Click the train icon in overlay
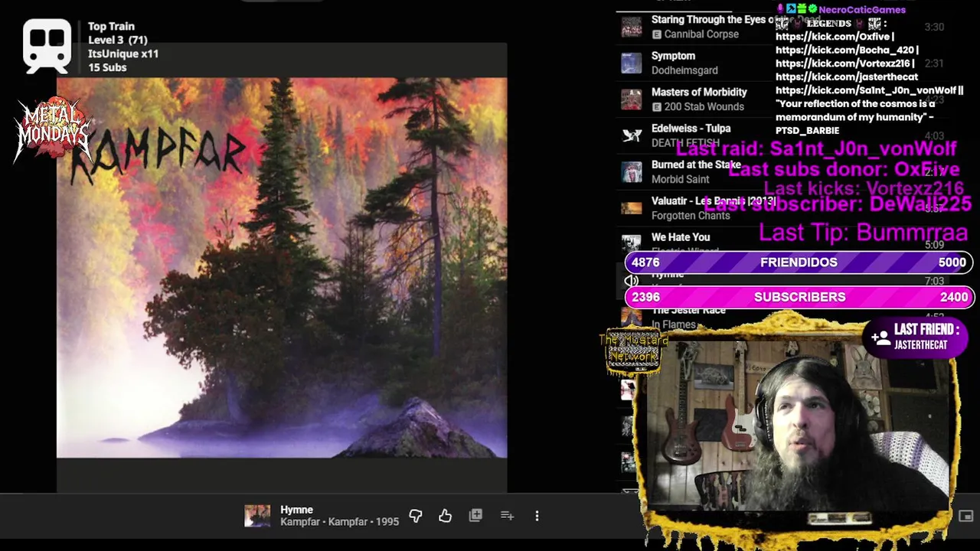 point(47,46)
